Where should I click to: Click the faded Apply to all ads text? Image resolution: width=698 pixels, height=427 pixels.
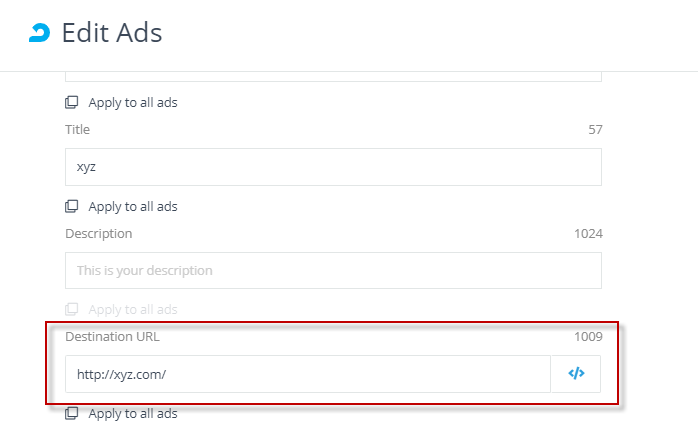[x=133, y=309]
